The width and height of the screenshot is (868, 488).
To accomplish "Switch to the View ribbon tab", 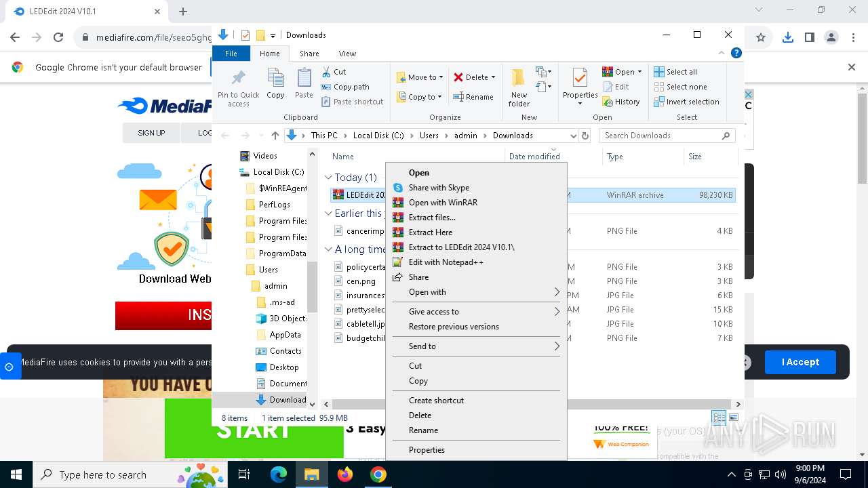I will pos(347,54).
